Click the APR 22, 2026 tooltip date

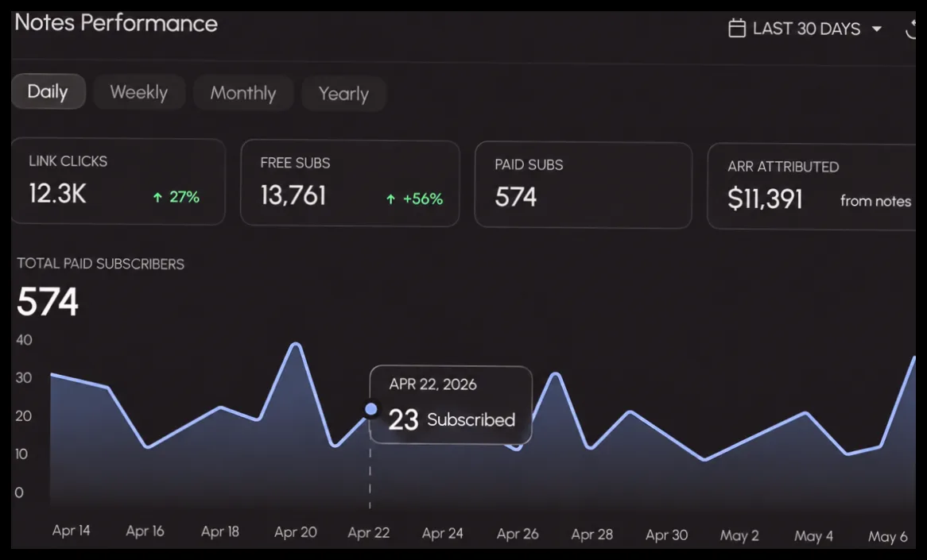click(x=432, y=384)
